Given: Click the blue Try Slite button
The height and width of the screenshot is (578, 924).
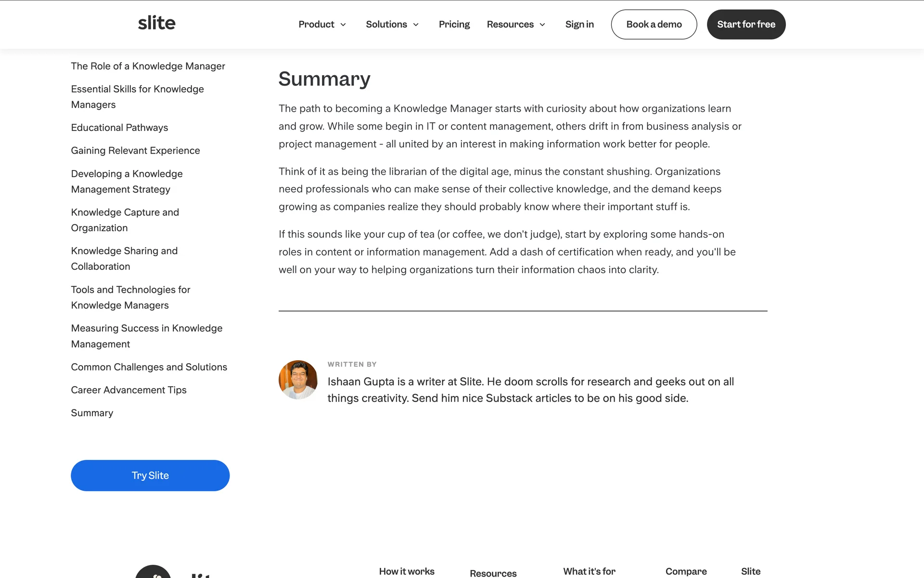Looking at the screenshot, I should pos(150,475).
